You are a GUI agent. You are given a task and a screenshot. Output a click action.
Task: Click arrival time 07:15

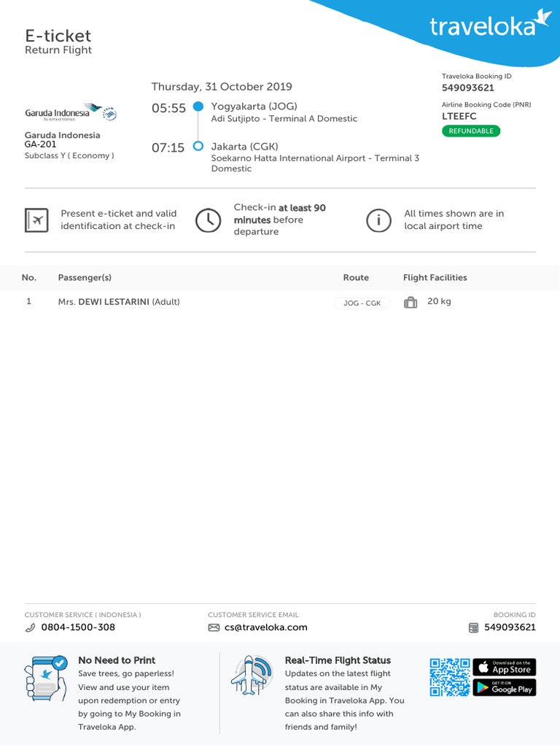coord(168,147)
